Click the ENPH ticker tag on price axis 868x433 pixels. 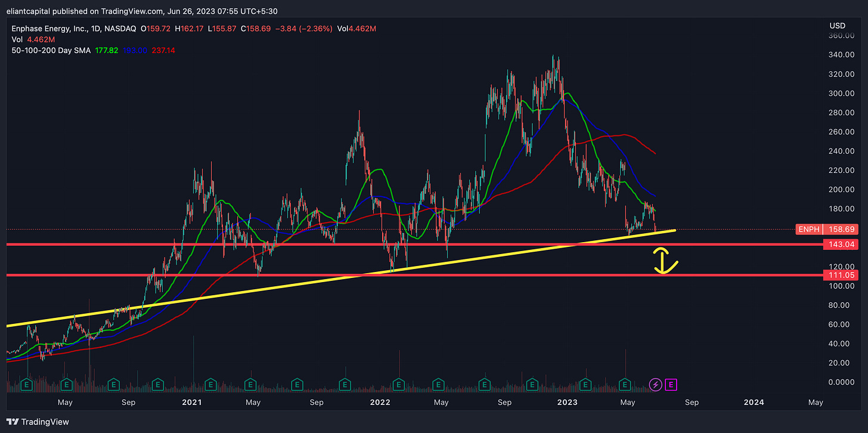pyautogui.click(x=809, y=229)
